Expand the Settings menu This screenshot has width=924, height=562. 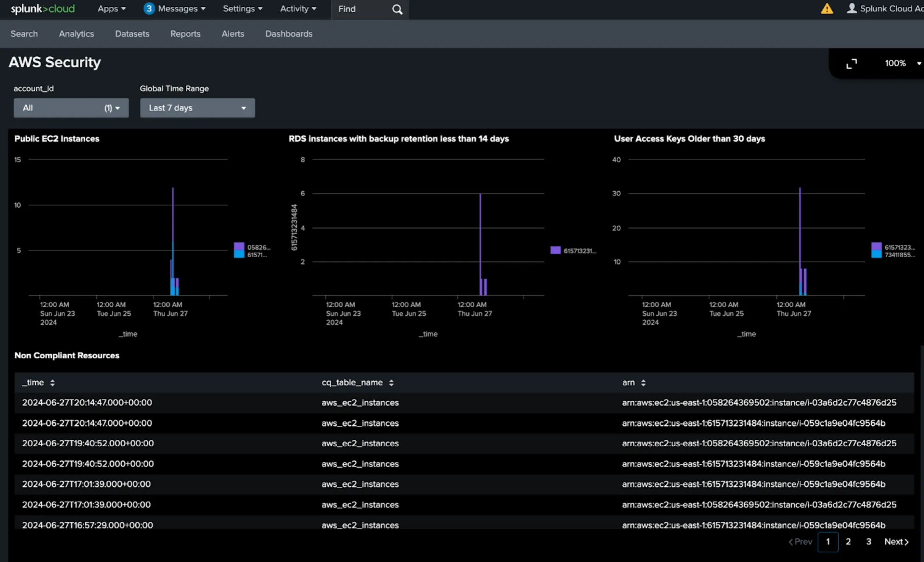tap(243, 8)
